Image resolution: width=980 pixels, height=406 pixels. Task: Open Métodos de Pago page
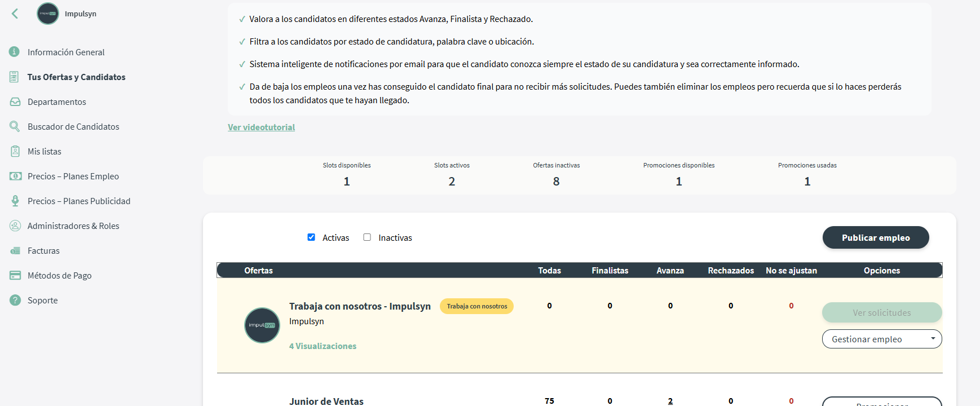pos(60,275)
